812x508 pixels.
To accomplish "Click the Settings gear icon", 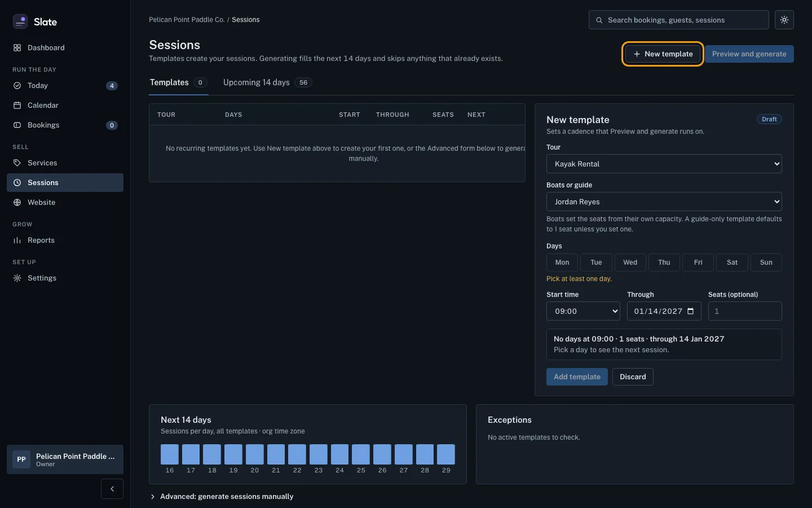I will coord(17,278).
